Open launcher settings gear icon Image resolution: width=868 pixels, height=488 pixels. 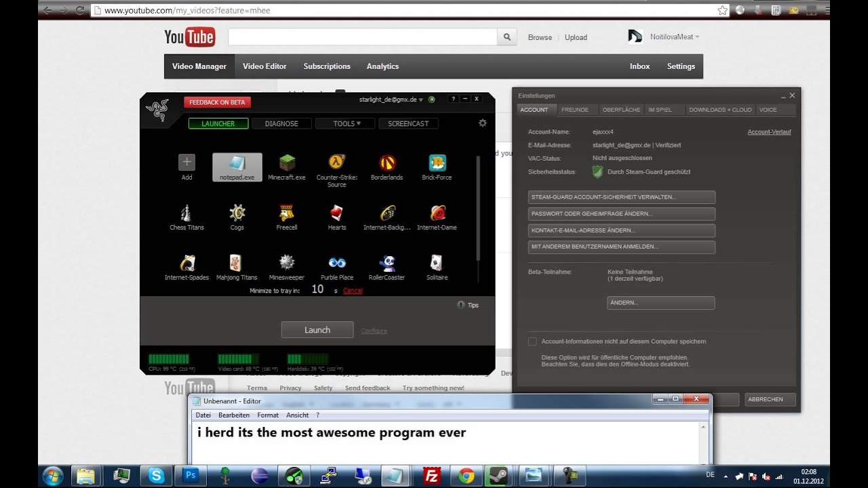tap(483, 123)
